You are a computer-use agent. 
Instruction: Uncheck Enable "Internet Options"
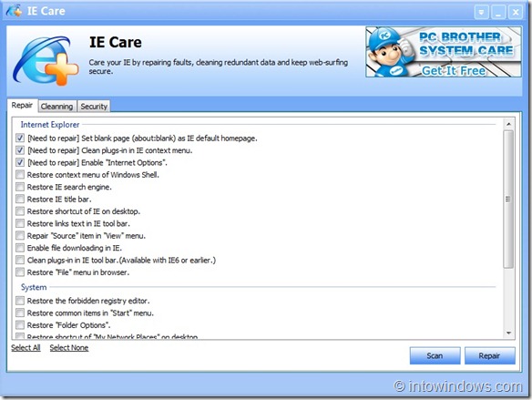tap(20, 162)
